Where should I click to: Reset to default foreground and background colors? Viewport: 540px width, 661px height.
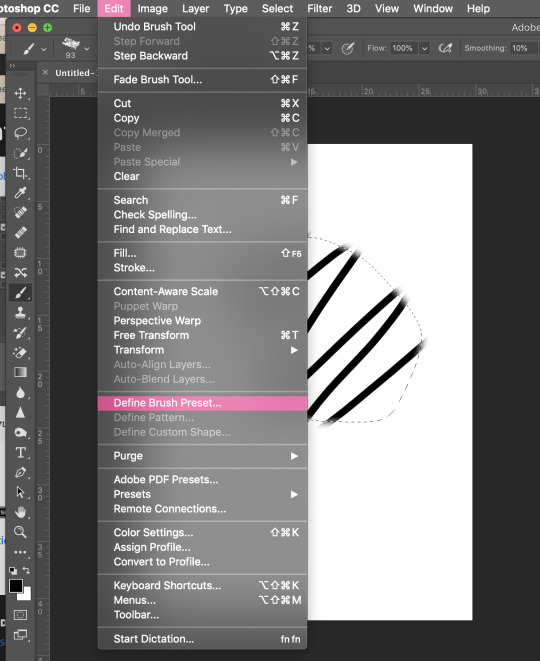(13, 571)
